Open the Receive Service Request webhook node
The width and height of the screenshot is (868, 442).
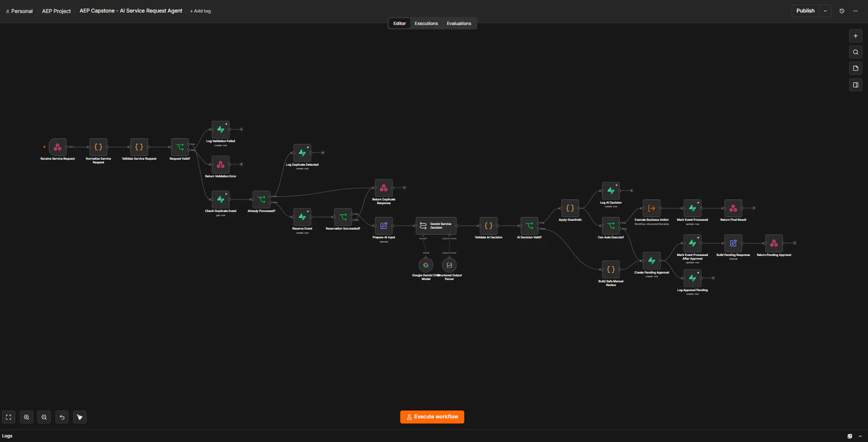tap(58, 147)
